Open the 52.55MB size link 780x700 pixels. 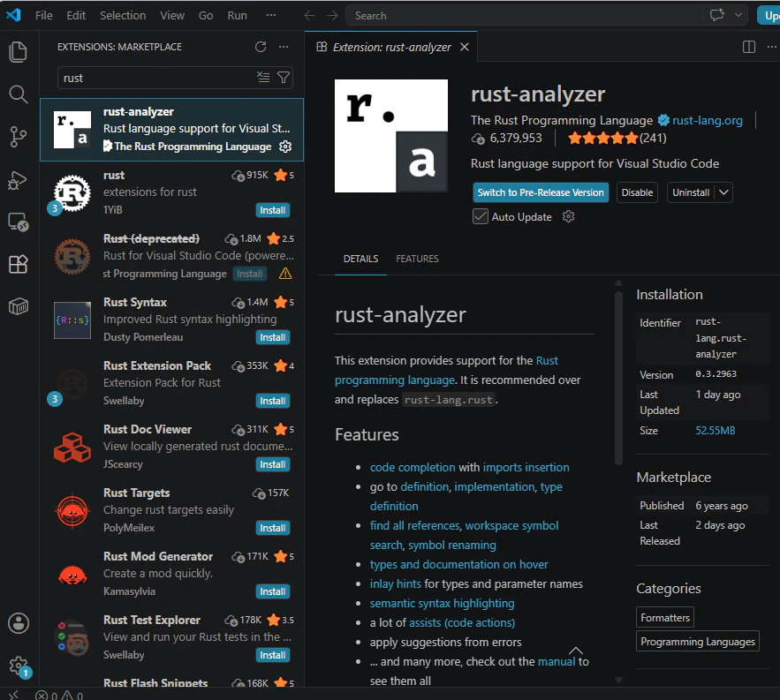(x=715, y=431)
